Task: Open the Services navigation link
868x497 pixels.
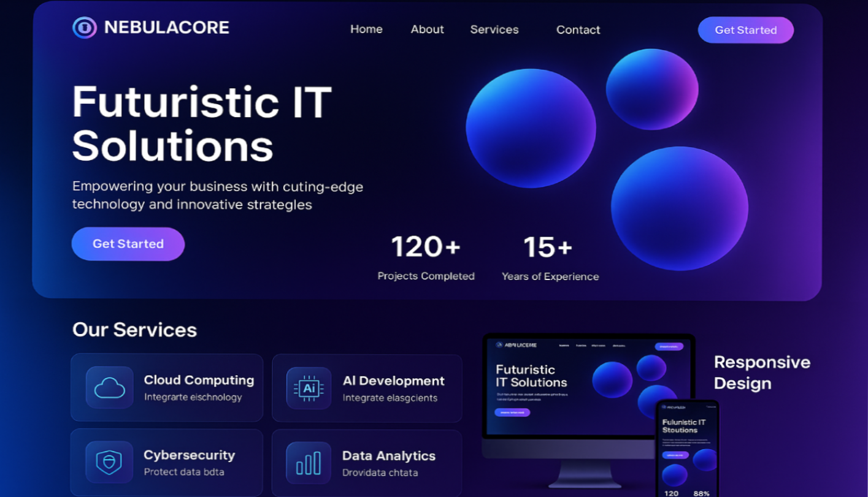Action: (494, 29)
